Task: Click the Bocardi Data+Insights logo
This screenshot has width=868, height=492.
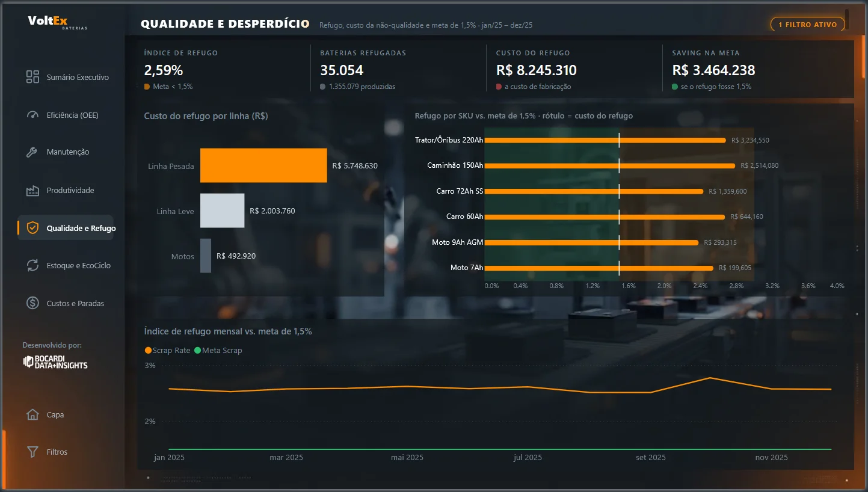Action: pos(55,361)
